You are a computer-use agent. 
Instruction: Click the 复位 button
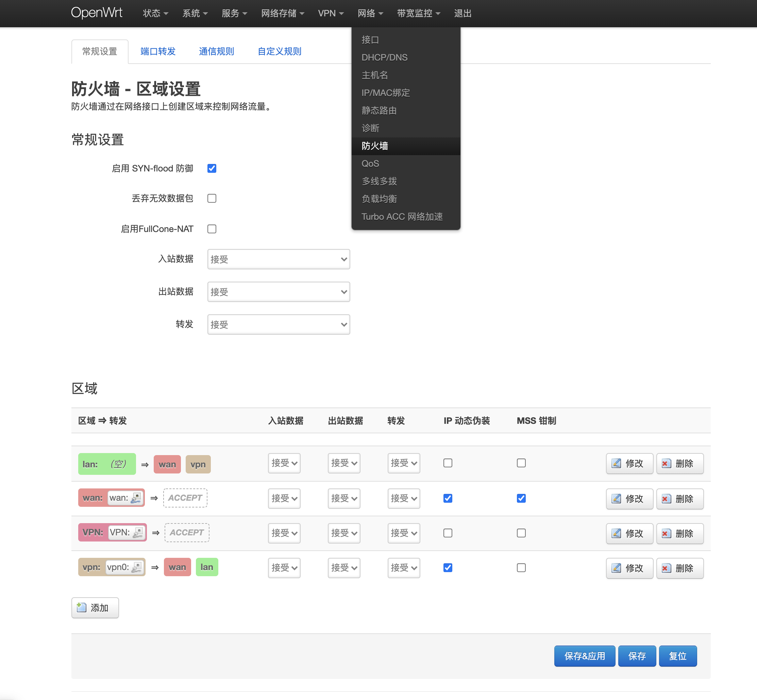(678, 656)
